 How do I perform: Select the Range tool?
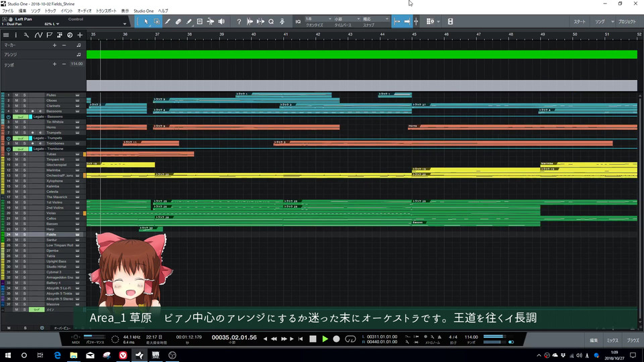pyautogui.click(x=157, y=21)
